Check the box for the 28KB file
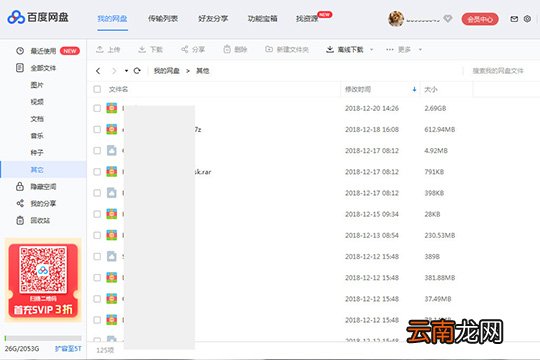Image resolution: width=540 pixels, height=360 pixels. click(x=97, y=214)
